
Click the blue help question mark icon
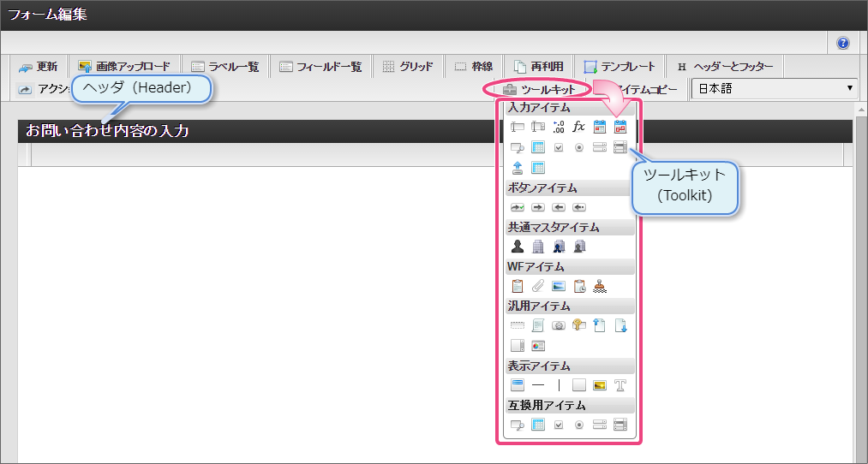coord(842,43)
